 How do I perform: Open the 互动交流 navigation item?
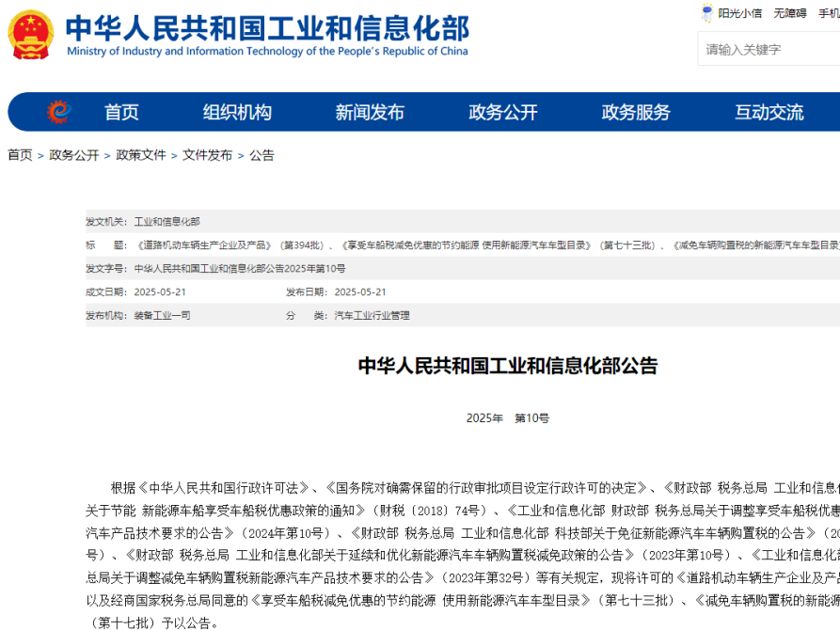click(769, 113)
